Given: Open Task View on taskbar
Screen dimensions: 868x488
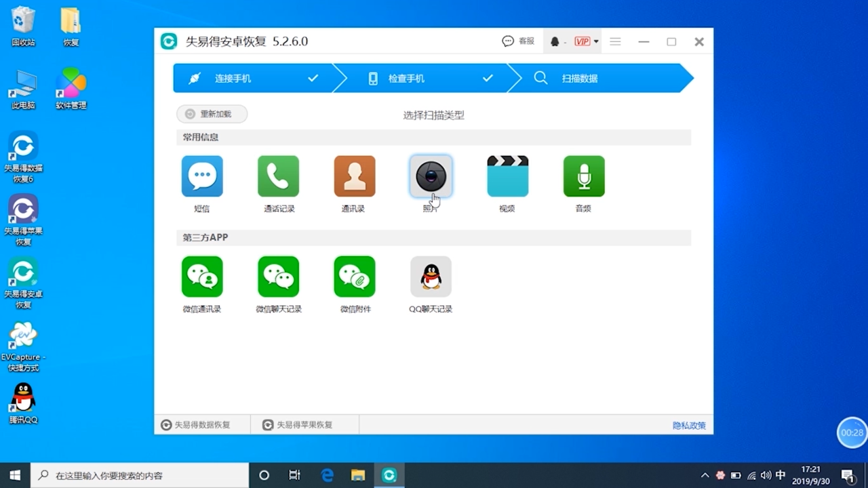Looking at the screenshot, I should [x=294, y=475].
